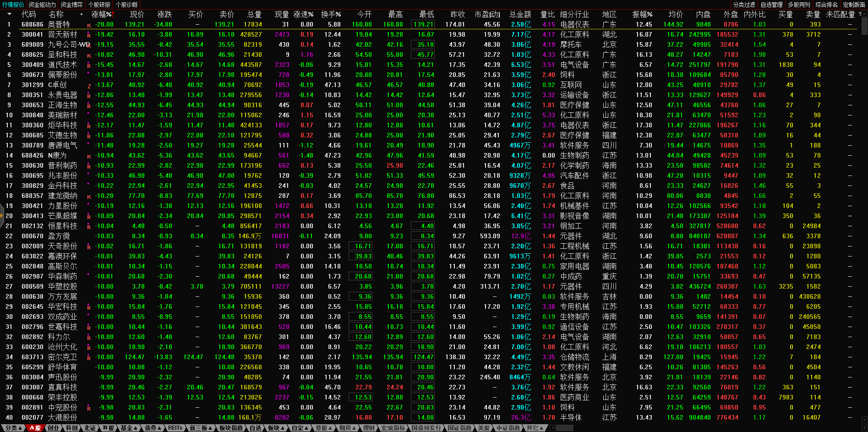Click the Z marker beside C卓创
868x432 pixels.
(89, 86)
